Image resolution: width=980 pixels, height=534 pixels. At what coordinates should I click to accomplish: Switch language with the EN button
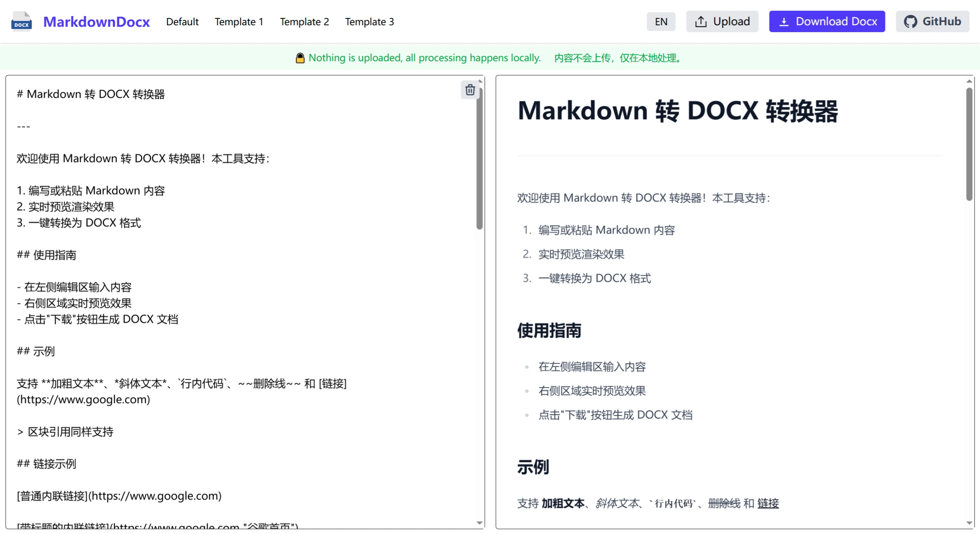click(661, 21)
